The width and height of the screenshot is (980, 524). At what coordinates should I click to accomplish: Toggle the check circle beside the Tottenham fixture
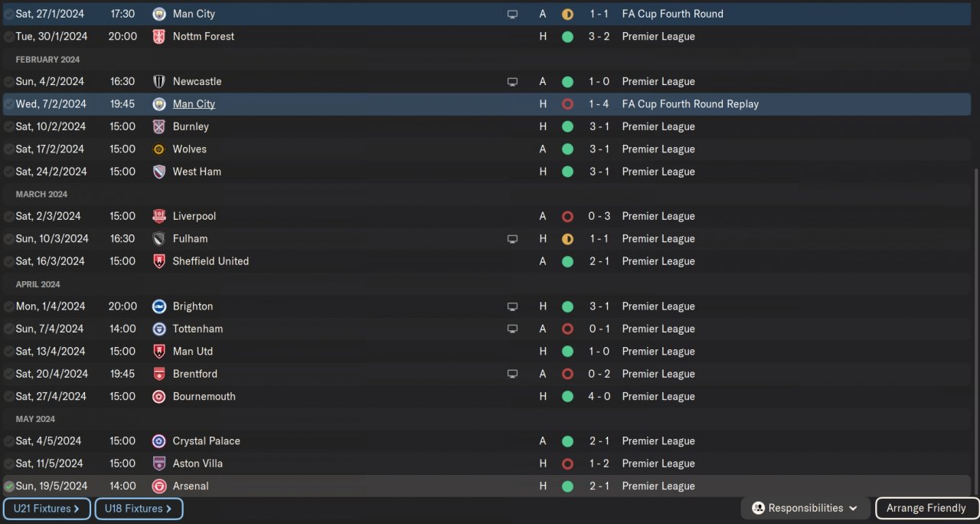pos(8,329)
